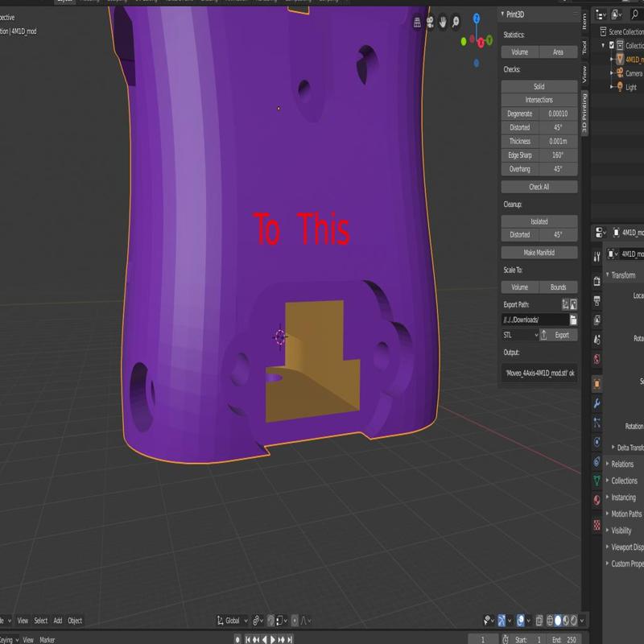Screen dimensions: 644x644
Task: Click the stopwatch icon next to Start frame
Action: point(506,639)
